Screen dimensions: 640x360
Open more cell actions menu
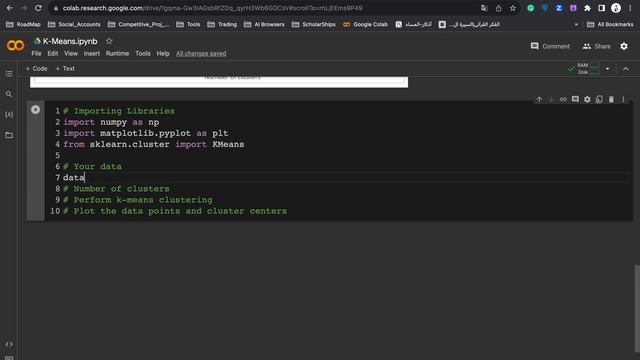coord(623,100)
